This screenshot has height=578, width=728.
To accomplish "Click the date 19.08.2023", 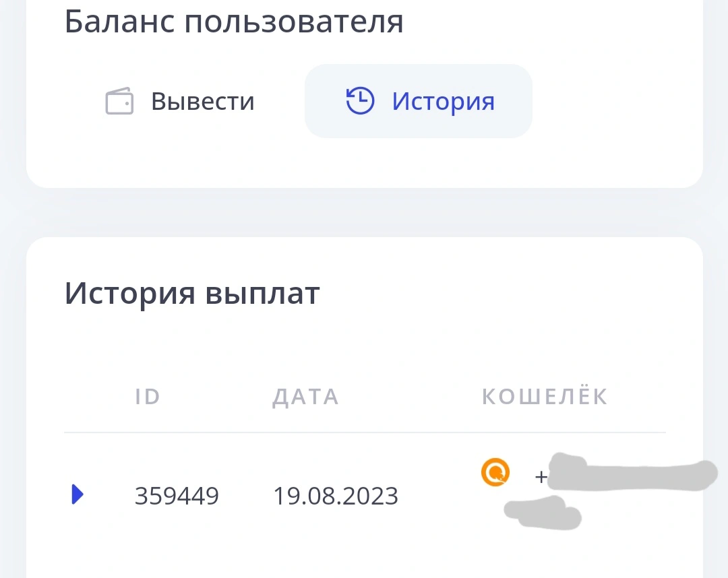I will pos(336,495).
